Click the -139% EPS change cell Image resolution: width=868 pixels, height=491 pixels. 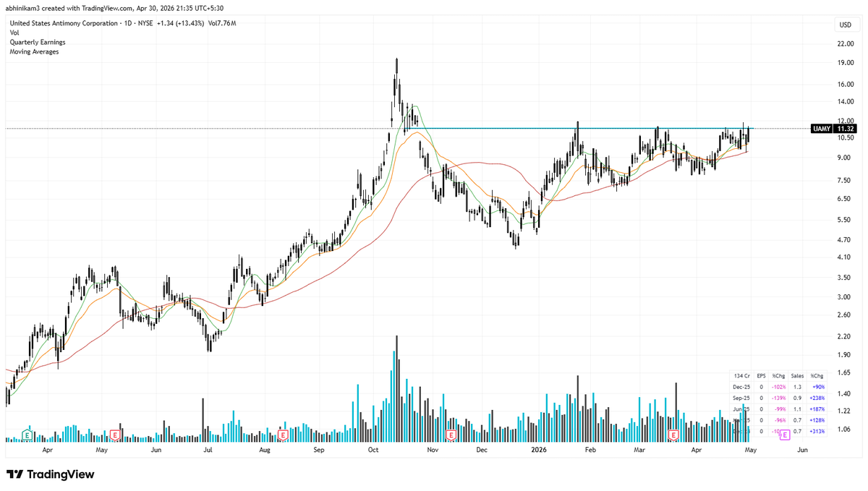tap(778, 398)
